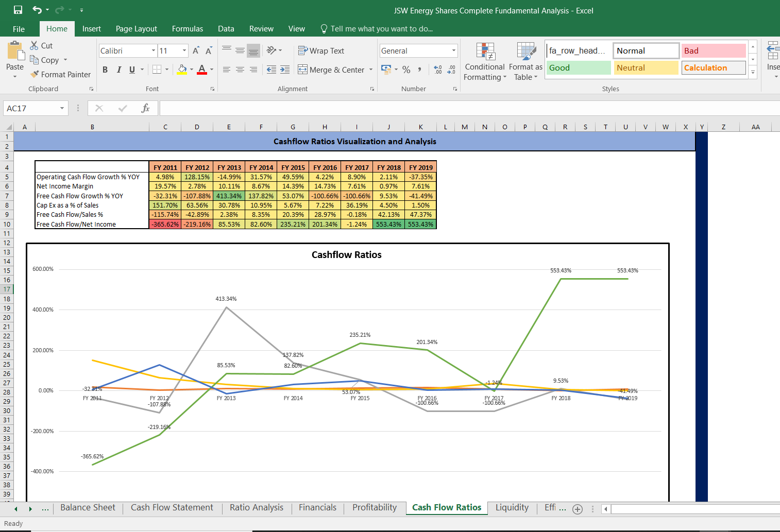Viewport: 780px width, 532px height.
Task: Open the Liquidity worksheet tab
Action: [512, 508]
